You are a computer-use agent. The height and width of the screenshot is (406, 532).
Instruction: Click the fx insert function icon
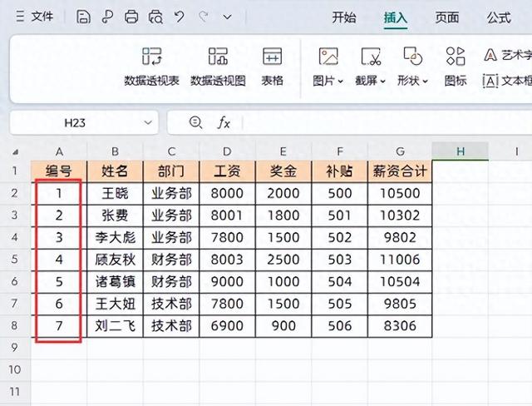point(224,122)
